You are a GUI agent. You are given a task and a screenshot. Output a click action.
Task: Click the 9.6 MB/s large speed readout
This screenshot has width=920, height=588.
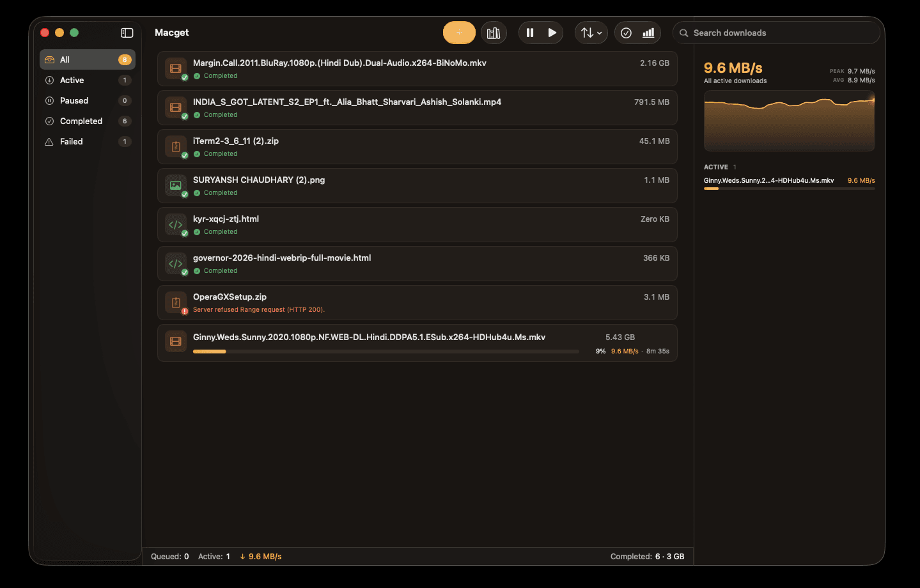click(x=733, y=68)
